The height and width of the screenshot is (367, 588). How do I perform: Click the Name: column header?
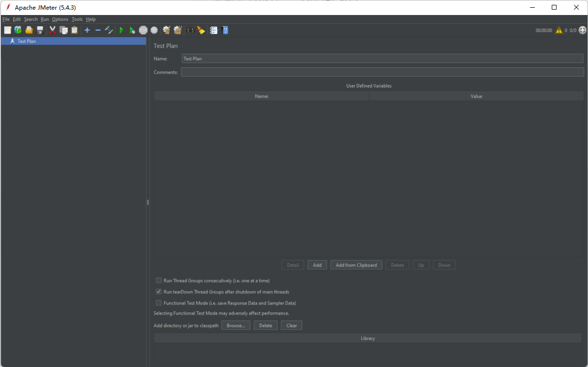click(x=262, y=96)
